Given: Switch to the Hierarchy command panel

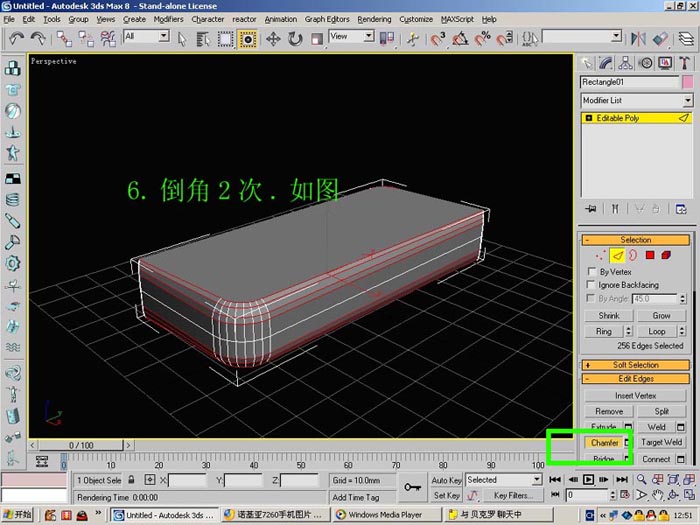Looking at the screenshot, I should click(625, 63).
